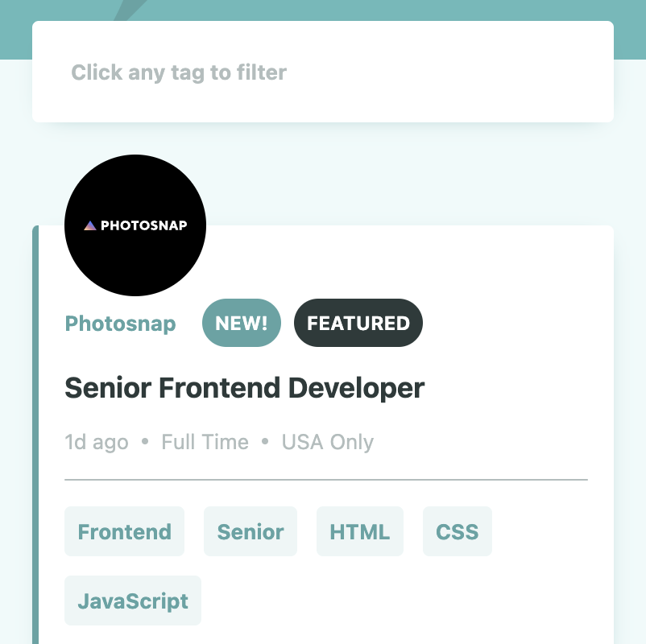This screenshot has height=644, width=646.
Task: Click the colorful triangle icon in Photosnap logo
Action: [x=90, y=225]
